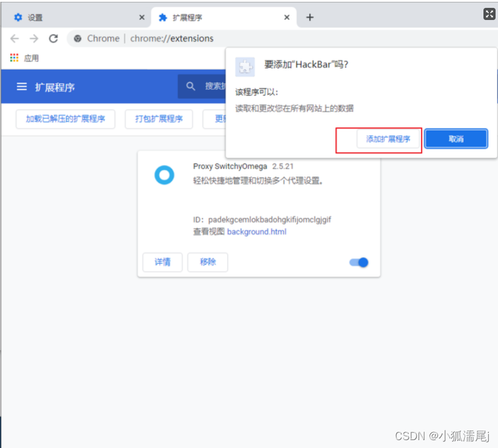Viewport: 498px width, 448px height.
Task: Open the background.html view link
Action: pos(257,232)
